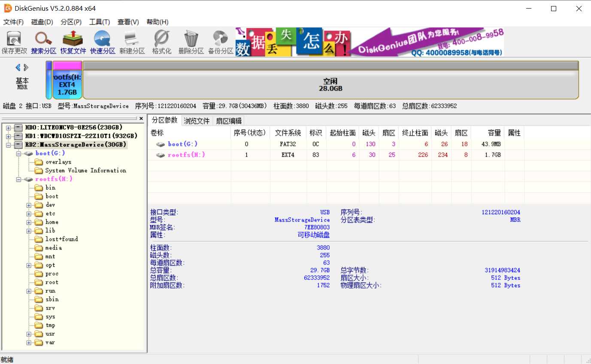This screenshot has width=591, height=364.
Task: Switch to the 分区参数 tab
Action: click(165, 120)
